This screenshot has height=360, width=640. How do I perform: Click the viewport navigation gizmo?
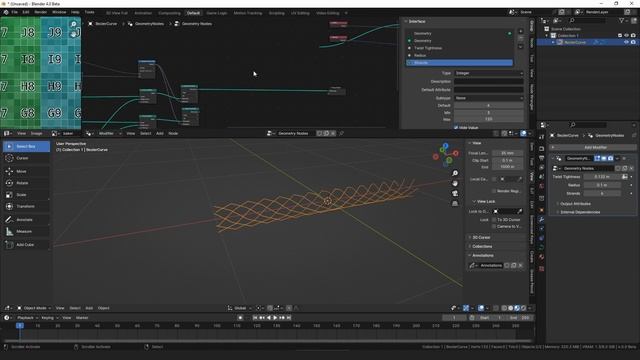point(446,154)
